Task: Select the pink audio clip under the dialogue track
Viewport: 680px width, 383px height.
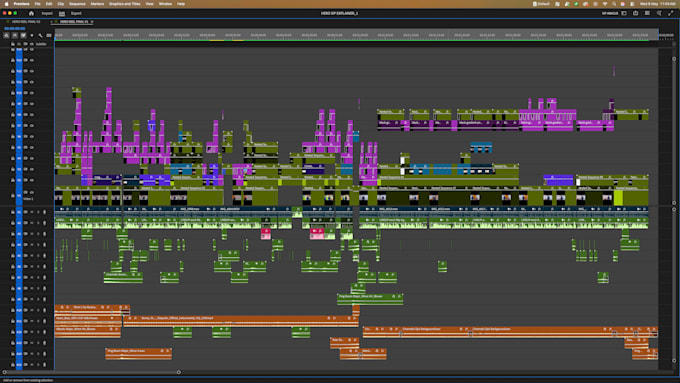Action: coord(266,234)
